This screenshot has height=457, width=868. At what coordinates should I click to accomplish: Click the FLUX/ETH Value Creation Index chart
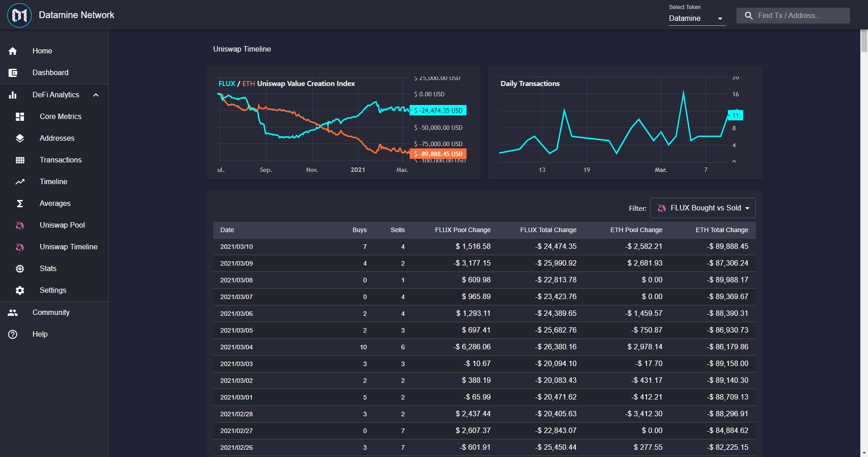(x=344, y=123)
